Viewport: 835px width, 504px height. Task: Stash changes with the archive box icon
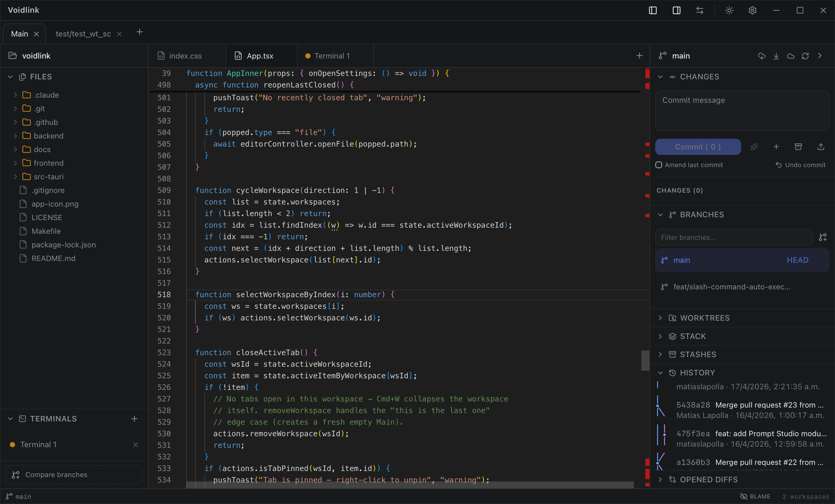(798, 147)
